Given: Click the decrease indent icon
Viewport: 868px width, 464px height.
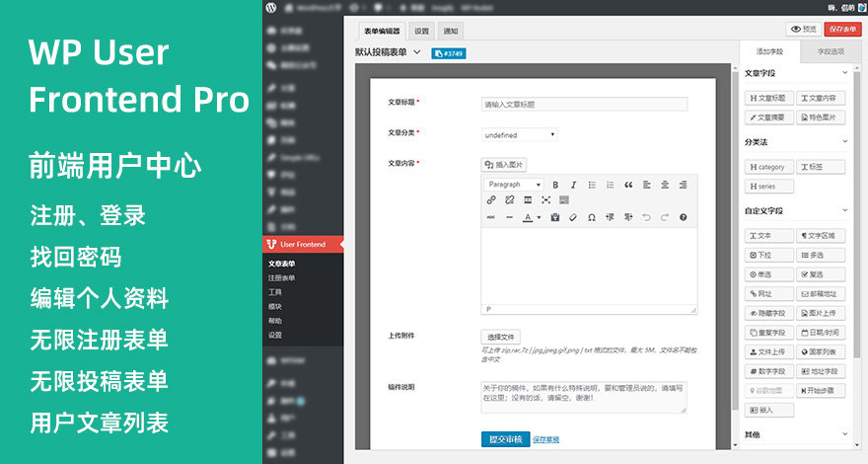Looking at the screenshot, I should (x=610, y=217).
